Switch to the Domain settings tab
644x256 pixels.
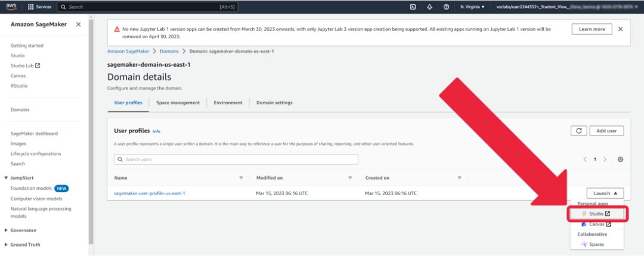[274, 103]
